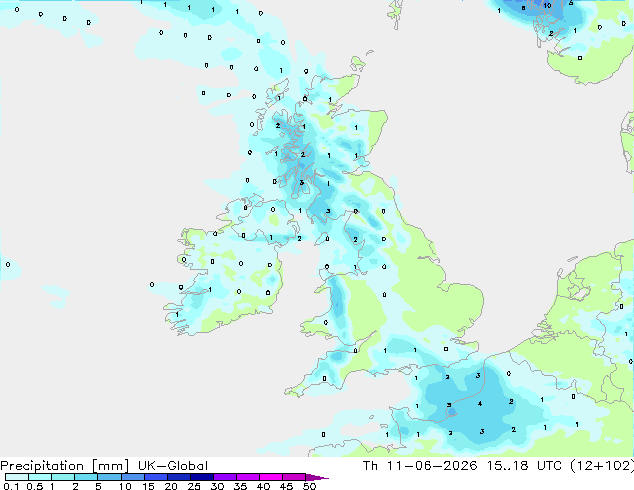The width and height of the screenshot is (634, 490).
Task: Pick the 45–50 mm legend color swatch
Action: 294,477
